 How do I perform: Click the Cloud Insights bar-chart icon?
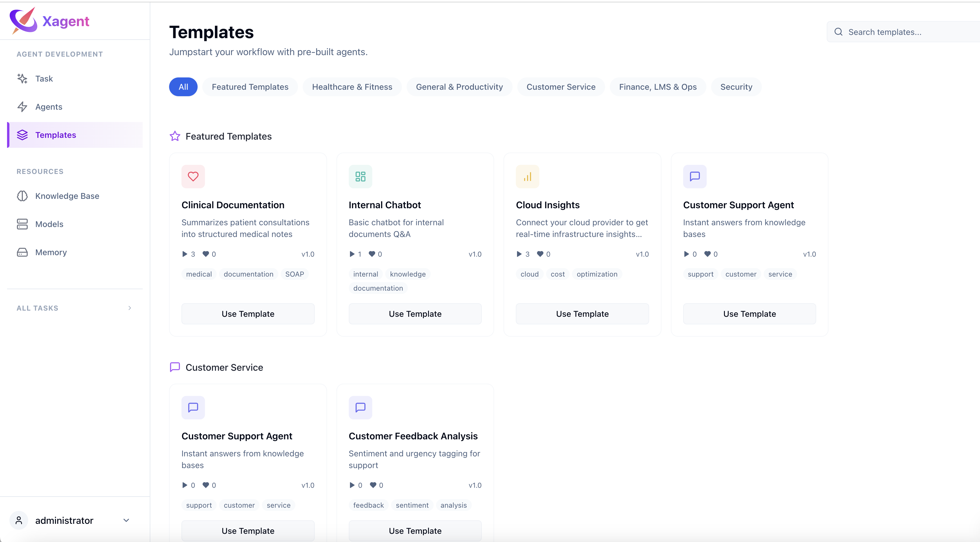click(x=527, y=176)
